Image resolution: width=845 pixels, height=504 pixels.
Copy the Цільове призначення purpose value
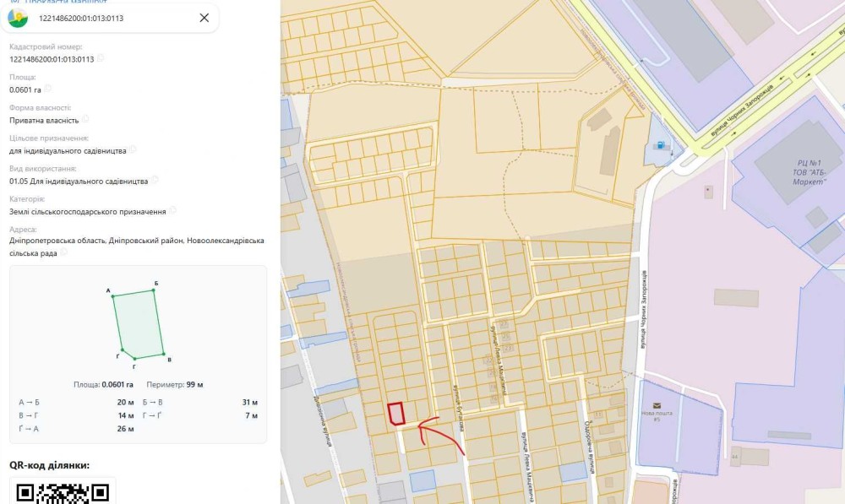(133, 149)
